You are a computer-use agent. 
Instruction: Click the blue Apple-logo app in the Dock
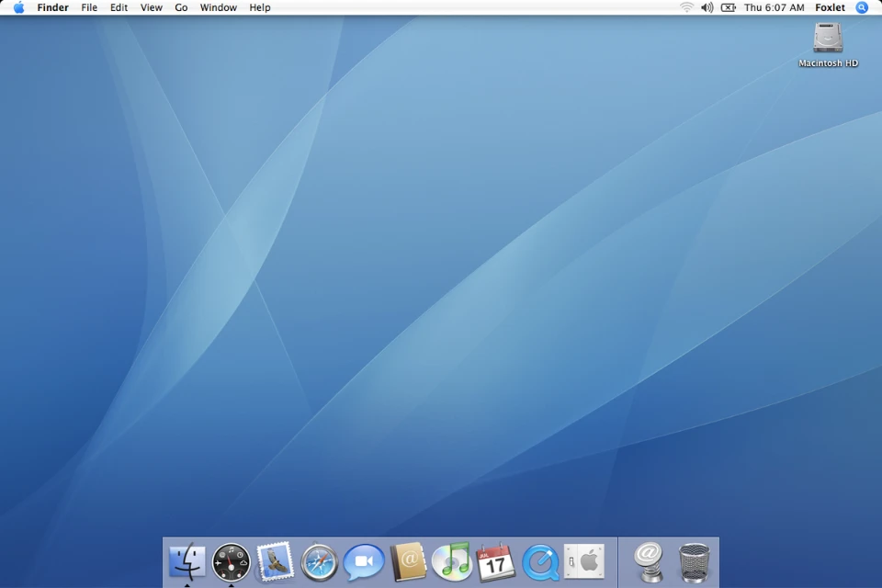[x=585, y=562]
